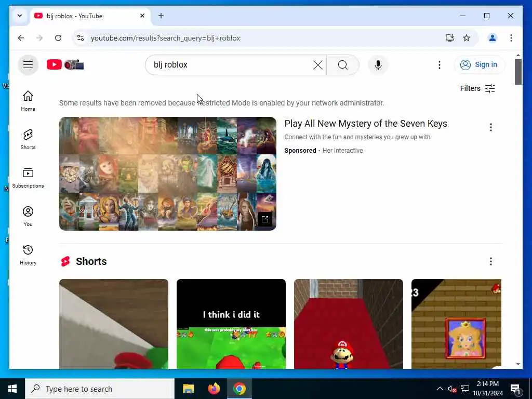
Task: Click the Her Interactive advertiser name
Action: coord(342,150)
